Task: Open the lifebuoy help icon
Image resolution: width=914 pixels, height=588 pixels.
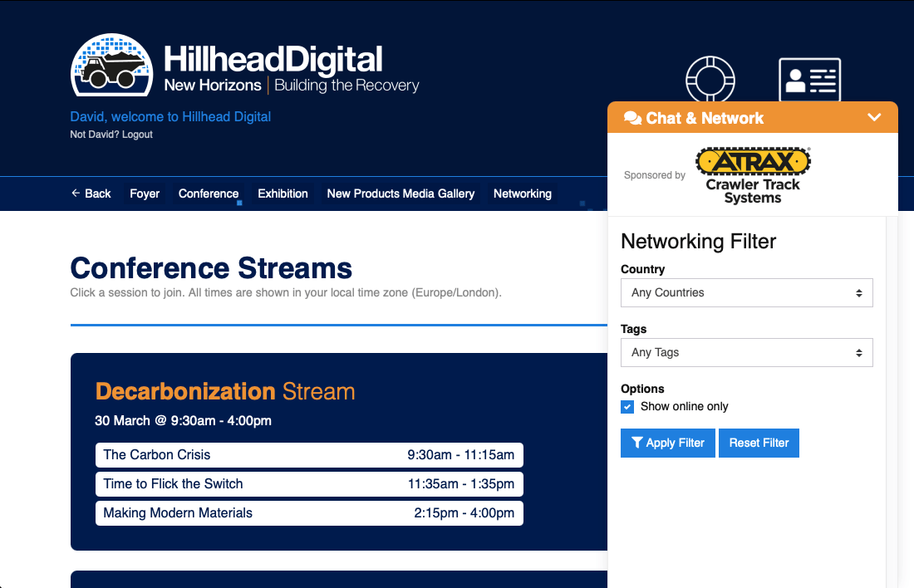Action: coord(710,79)
